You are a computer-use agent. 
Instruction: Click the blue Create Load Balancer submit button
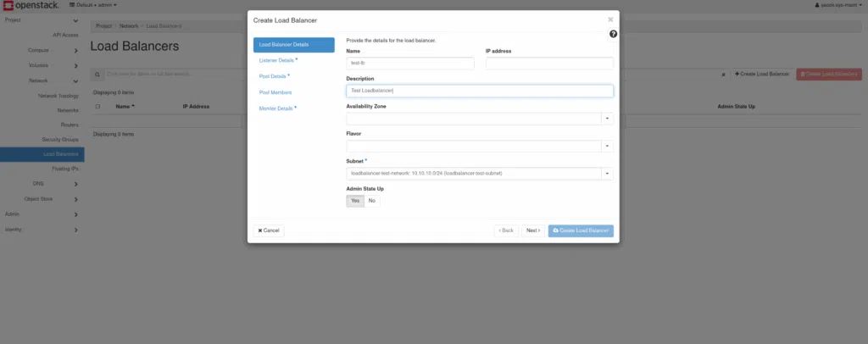point(581,230)
